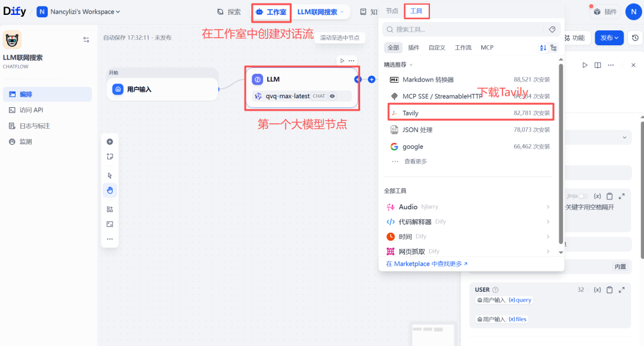Screen dimensions: 644x346
Task: Open the 插件 button
Action: [x=605, y=12]
